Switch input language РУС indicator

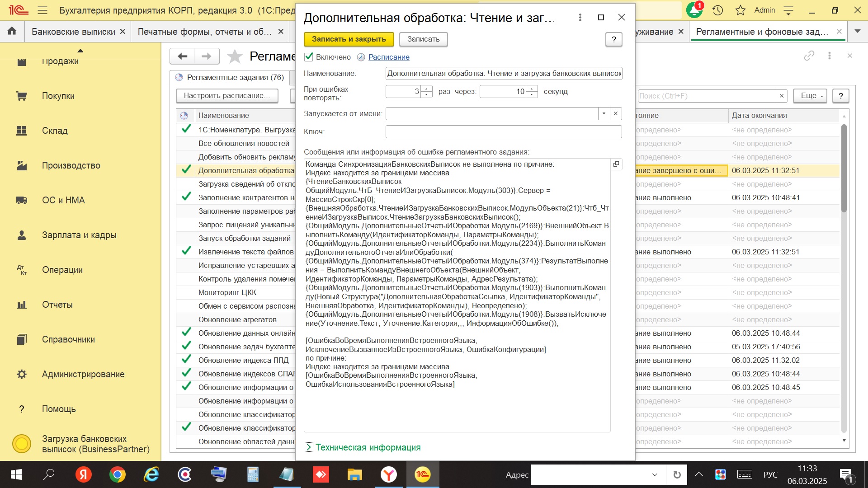tap(770, 474)
